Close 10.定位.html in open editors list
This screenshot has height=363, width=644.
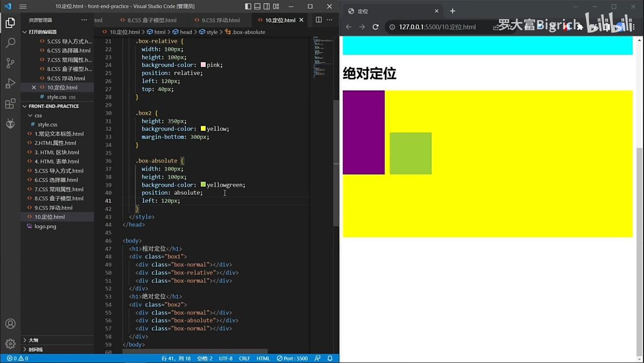[33, 88]
